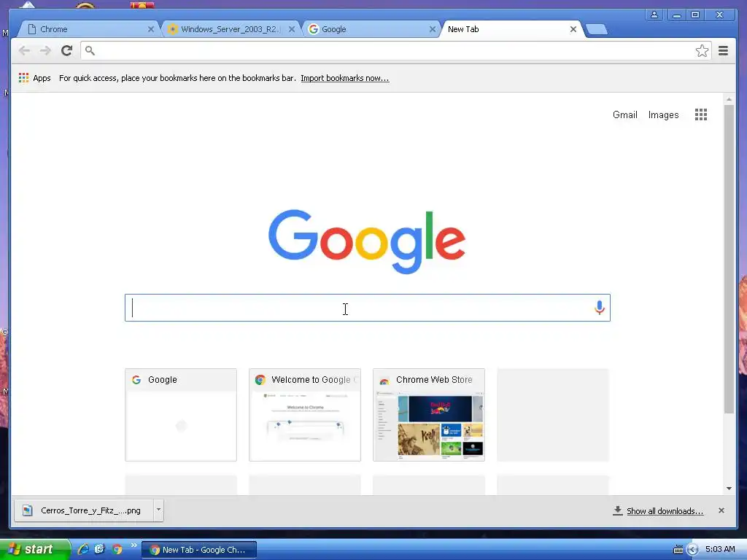Expand hidden quick launch icons chevron
747x560 pixels.
134,545
